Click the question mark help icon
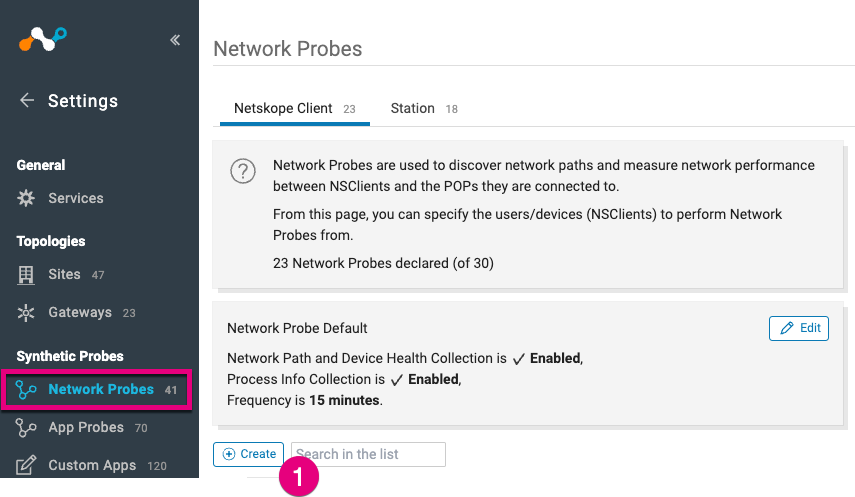The width and height of the screenshot is (855, 497). (x=243, y=171)
